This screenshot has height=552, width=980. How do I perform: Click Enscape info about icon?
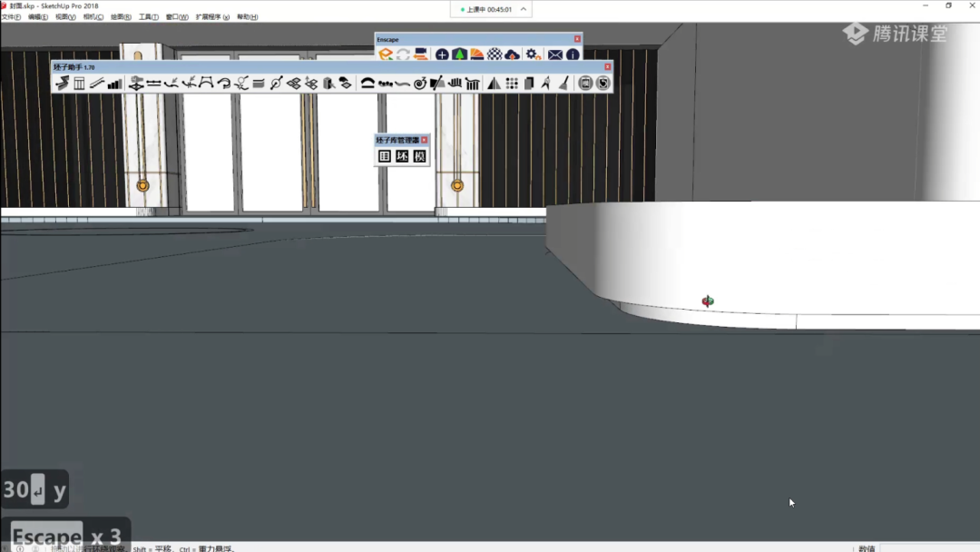(x=573, y=55)
